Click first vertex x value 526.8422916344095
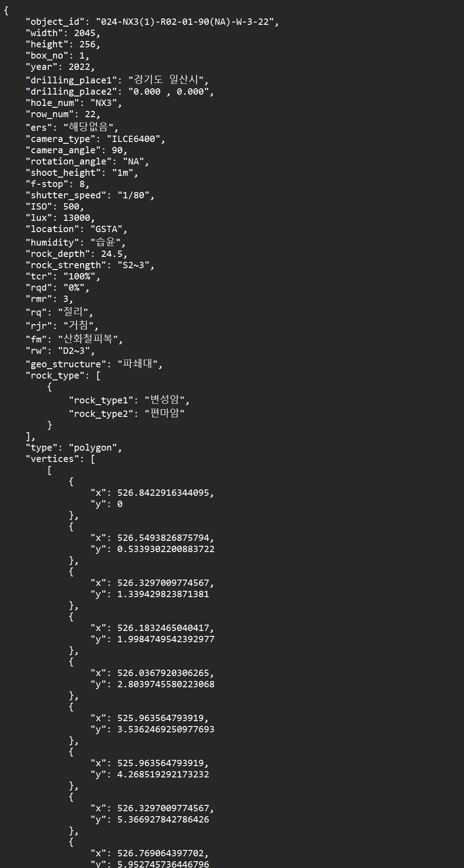The height and width of the screenshot is (868, 464). (163, 493)
